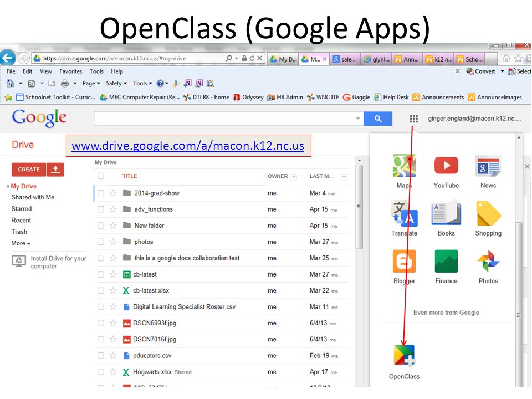532x399 pixels.
Task: Check the box for adv_functions
Action: [x=101, y=209]
